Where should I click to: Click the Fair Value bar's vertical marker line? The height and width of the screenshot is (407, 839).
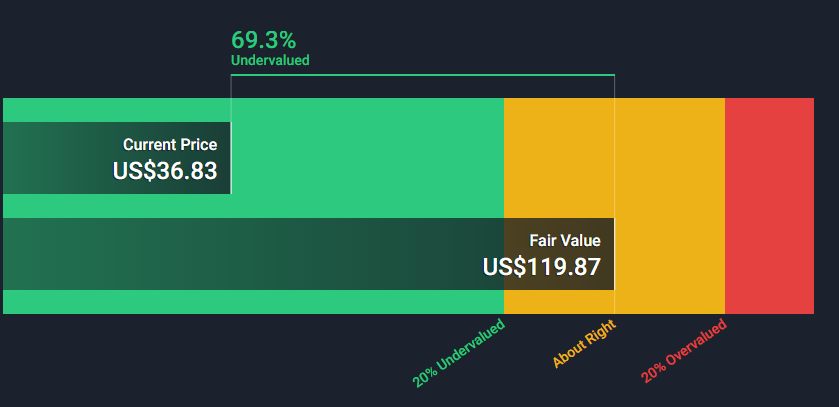click(614, 254)
